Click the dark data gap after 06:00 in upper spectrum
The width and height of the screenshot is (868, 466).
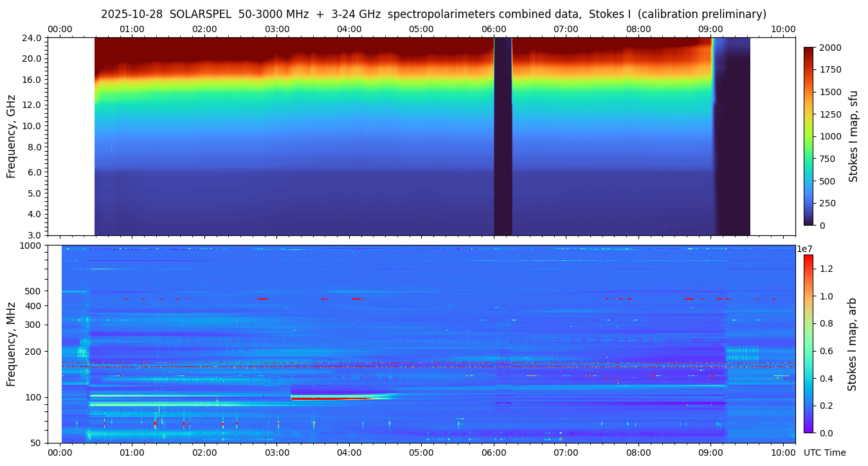coord(503,136)
